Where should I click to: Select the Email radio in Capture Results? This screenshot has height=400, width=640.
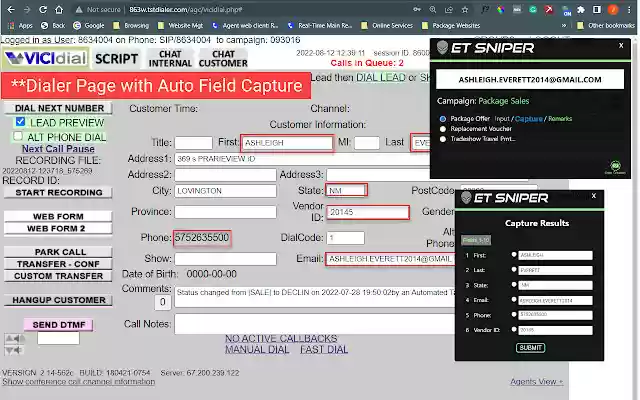click(514, 300)
